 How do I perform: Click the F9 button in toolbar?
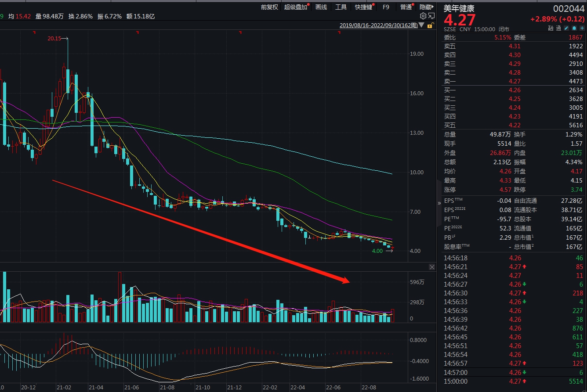[386, 7]
